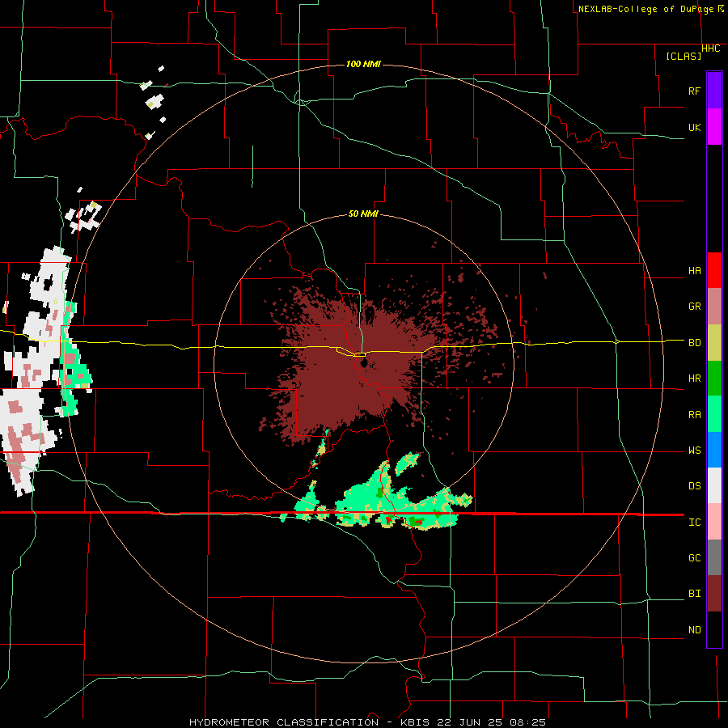This screenshot has width=728, height=728.
Task: Click the HA legend label
Action: point(694,271)
